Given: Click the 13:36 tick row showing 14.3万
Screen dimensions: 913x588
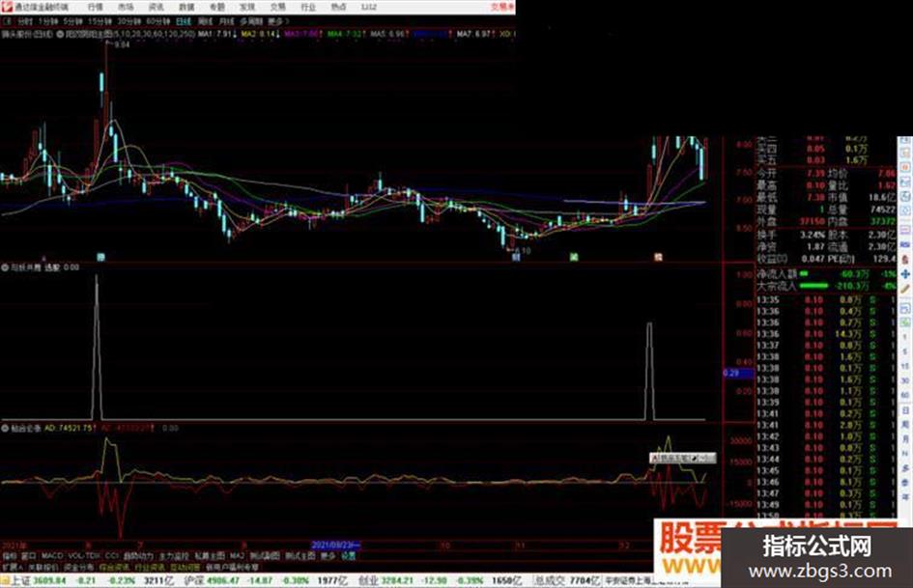Looking at the screenshot, I should click(826, 334).
